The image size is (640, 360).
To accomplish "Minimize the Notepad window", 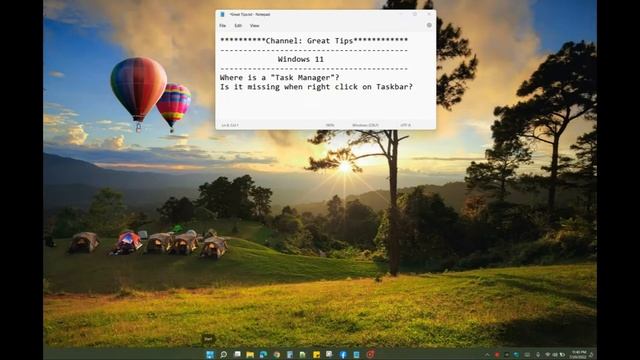I will [401, 14].
